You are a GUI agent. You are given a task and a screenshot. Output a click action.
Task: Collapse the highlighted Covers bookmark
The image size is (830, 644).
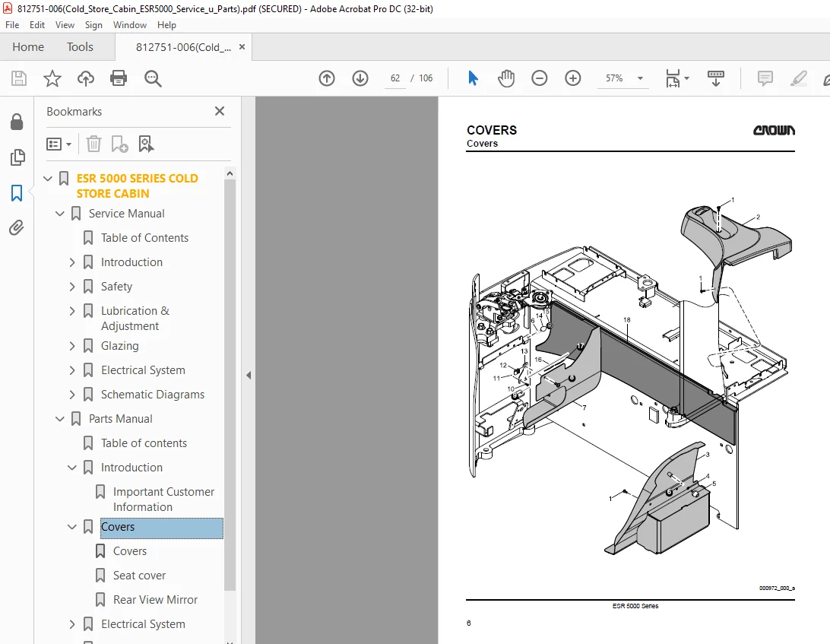[x=72, y=527]
